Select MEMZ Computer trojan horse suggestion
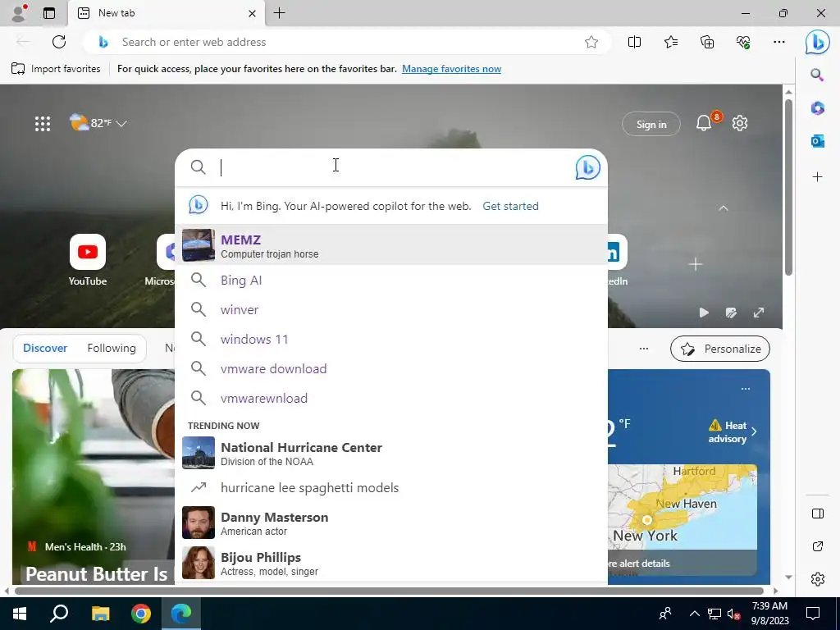 coord(391,245)
